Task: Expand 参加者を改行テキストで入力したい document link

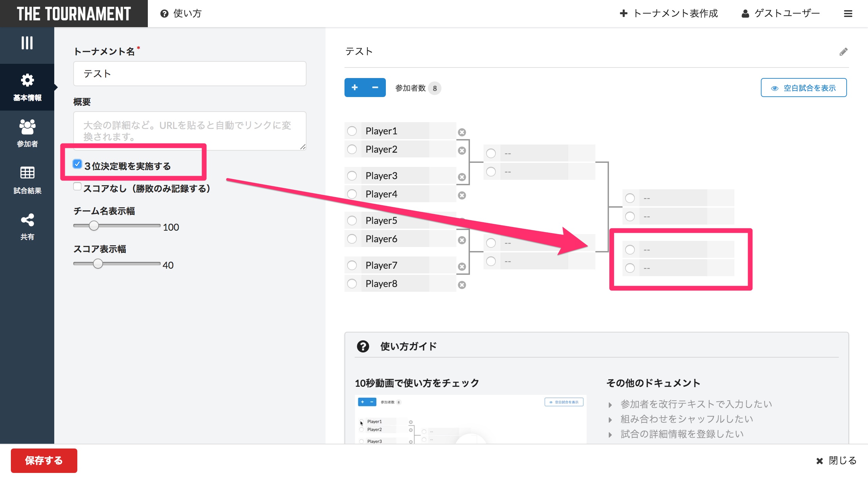Action: pyautogui.click(x=696, y=404)
